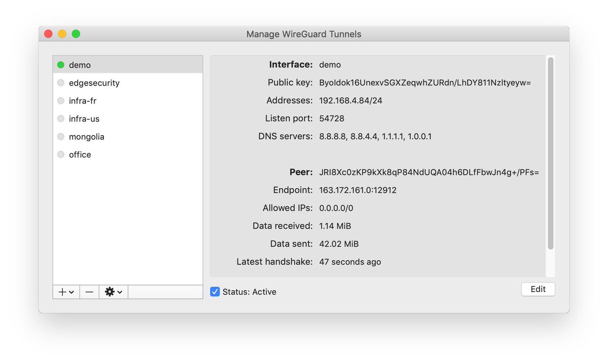This screenshot has height=364, width=608.
Task: Click the interface name value demo
Action: click(330, 65)
